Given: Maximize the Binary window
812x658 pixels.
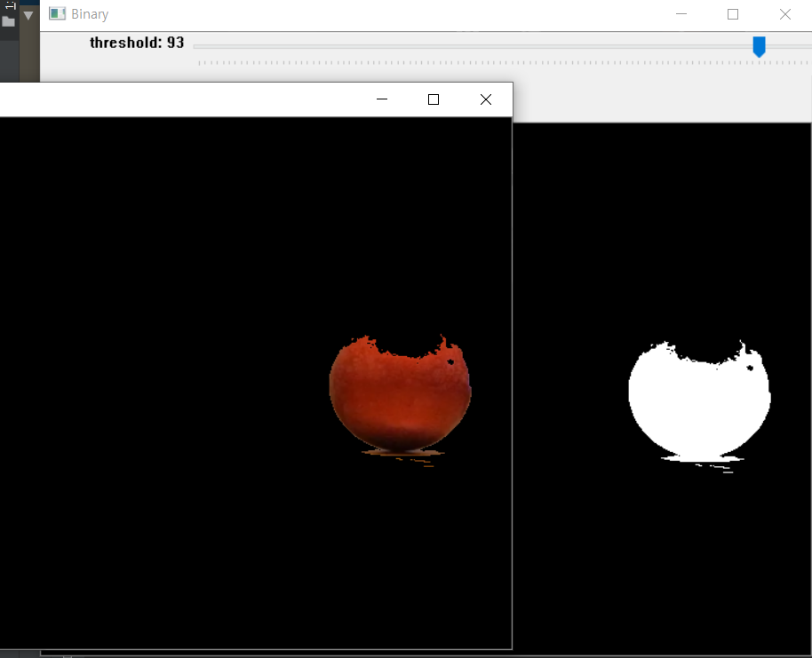Looking at the screenshot, I should click(733, 14).
